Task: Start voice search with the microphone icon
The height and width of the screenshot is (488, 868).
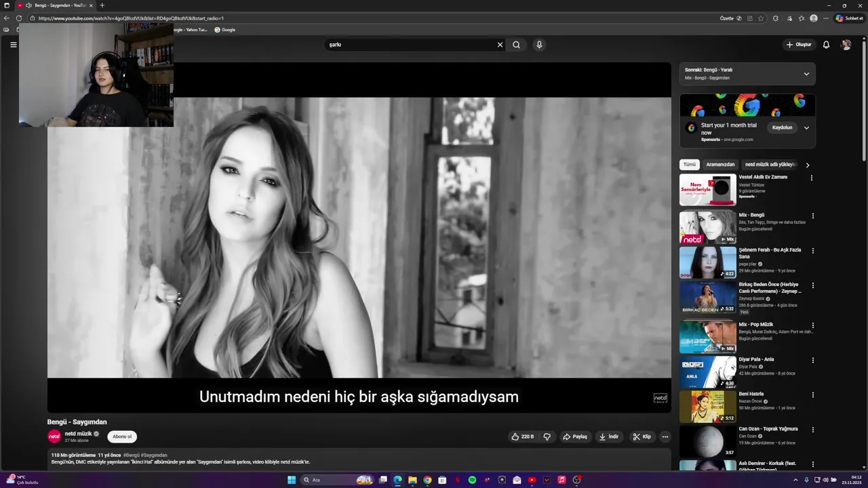Action: (x=539, y=45)
